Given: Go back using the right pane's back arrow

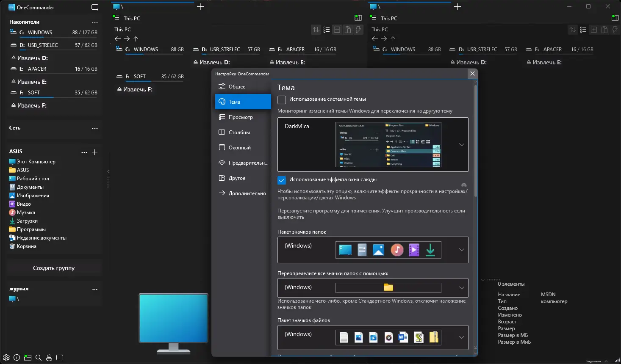Looking at the screenshot, I should click(x=374, y=39).
